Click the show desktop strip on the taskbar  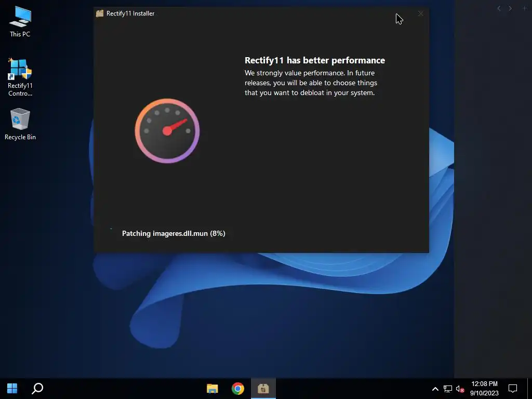pos(529,389)
